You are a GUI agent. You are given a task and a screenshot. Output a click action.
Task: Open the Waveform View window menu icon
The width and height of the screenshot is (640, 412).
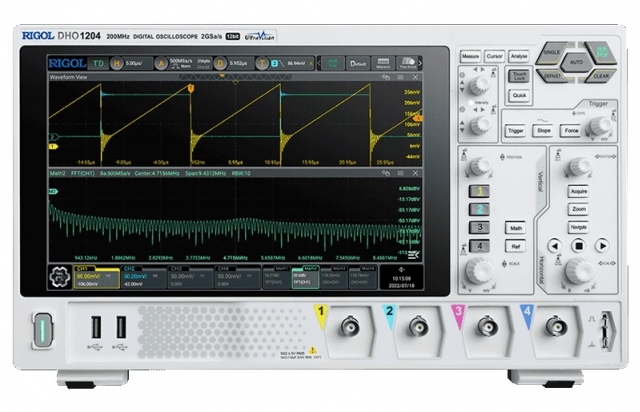[400, 77]
